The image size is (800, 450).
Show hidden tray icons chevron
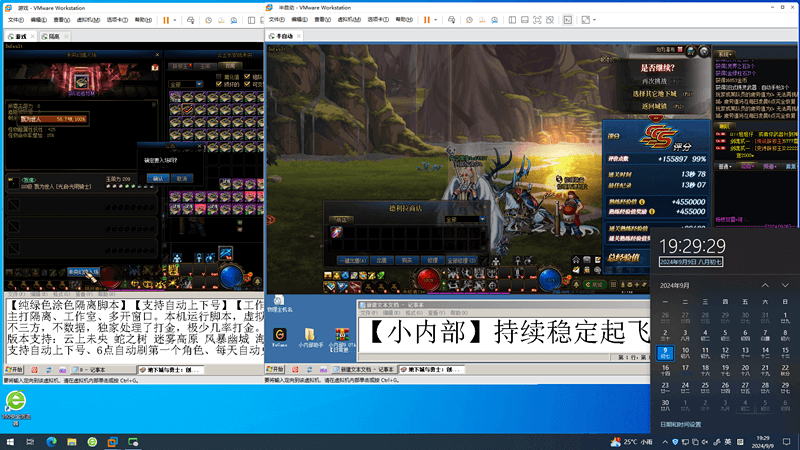coord(665,442)
